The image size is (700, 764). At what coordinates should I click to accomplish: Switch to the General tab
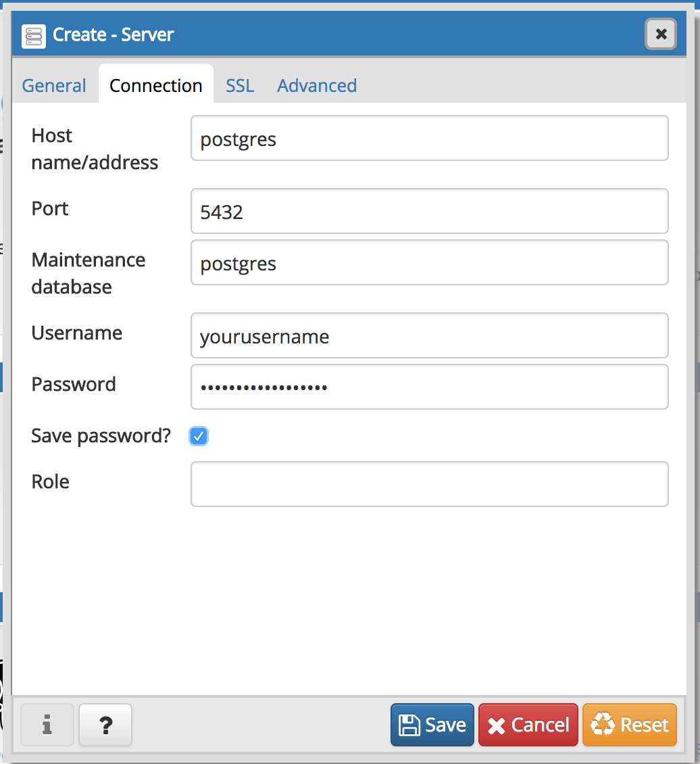tap(54, 86)
